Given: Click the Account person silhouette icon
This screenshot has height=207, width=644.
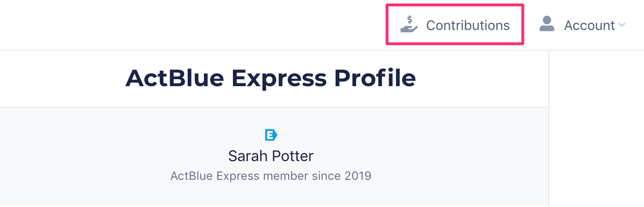Looking at the screenshot, I should (547, 23).
